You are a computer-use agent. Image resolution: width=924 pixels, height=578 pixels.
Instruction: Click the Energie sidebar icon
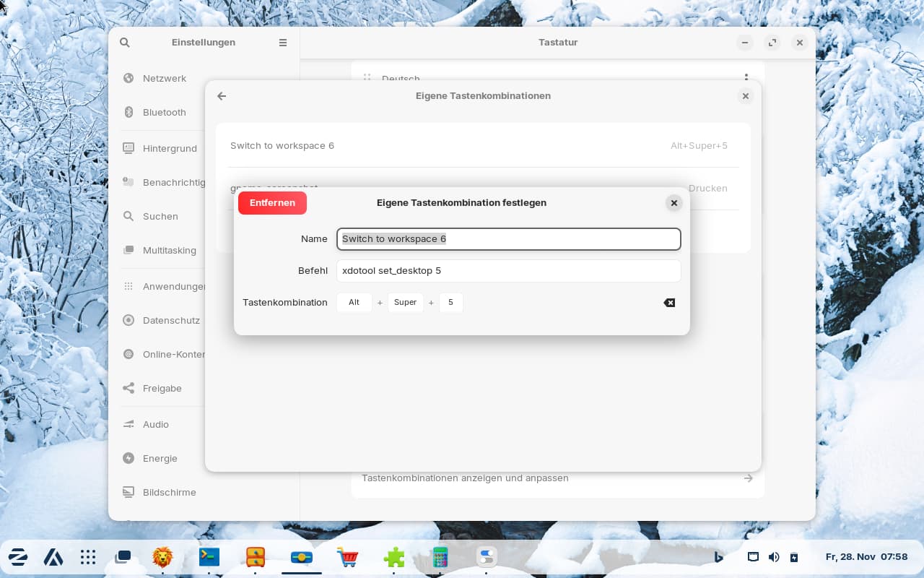tap(128, 458)
